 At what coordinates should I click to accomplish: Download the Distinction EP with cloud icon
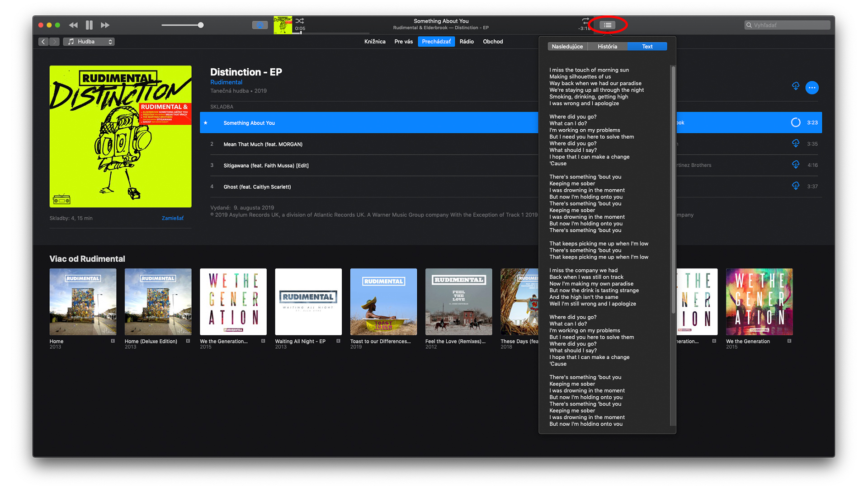796,86
